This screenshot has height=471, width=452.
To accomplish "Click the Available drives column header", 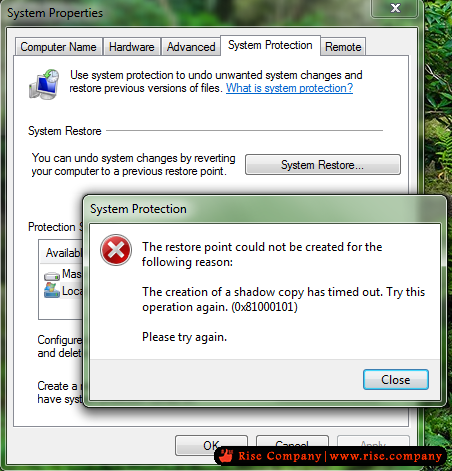I will click(x=62, y=253).
